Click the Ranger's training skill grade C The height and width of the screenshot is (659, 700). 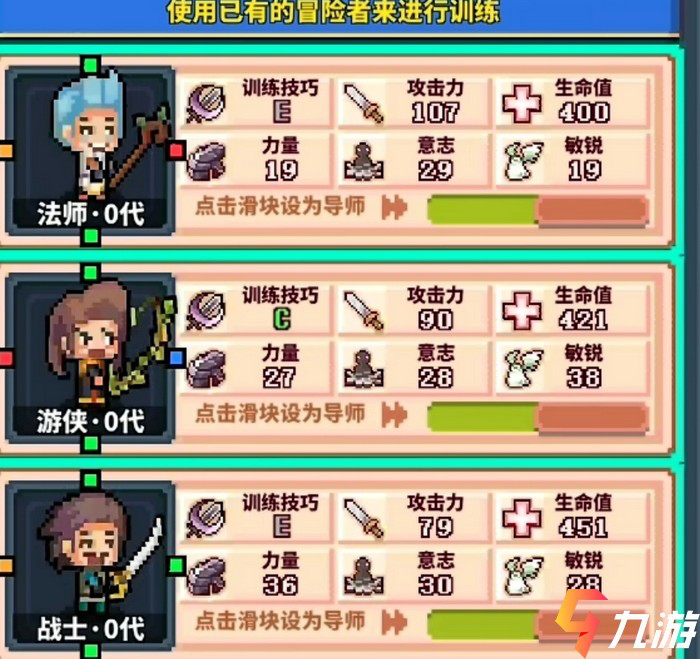pos(282,319)
